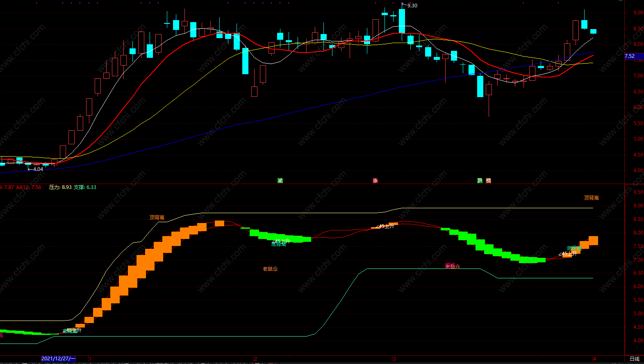
Task: Click month 4 marker on time axis
Action: click(595, 359)
